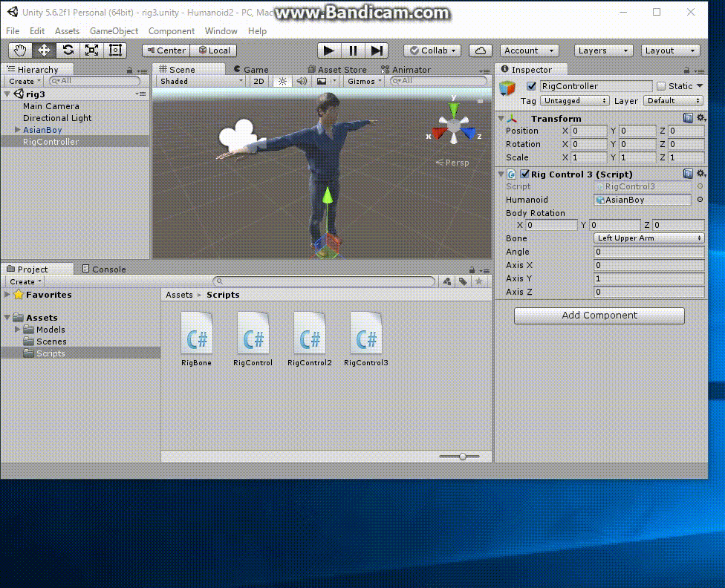Viewport: 725px width, 588px height.
Task: Select the Hand tool in toolbar
Action: tap(21, 50)
